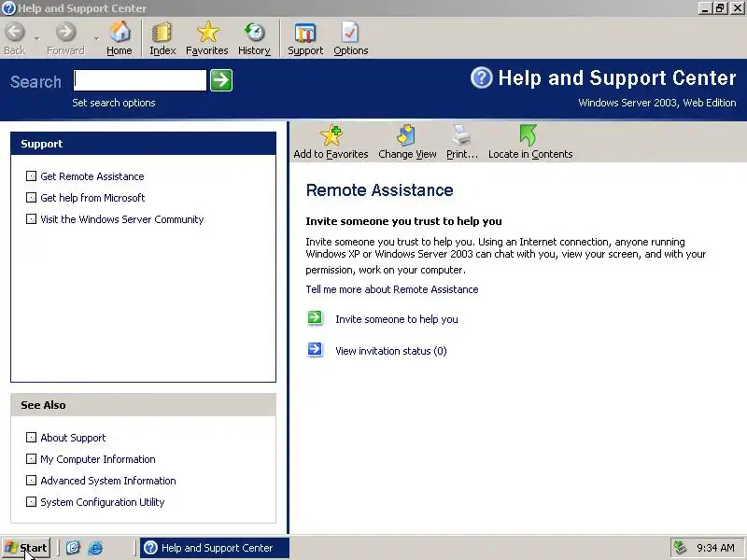
Task: Click bullet icon beside Advanced System Information
Action: pos(31,480)
